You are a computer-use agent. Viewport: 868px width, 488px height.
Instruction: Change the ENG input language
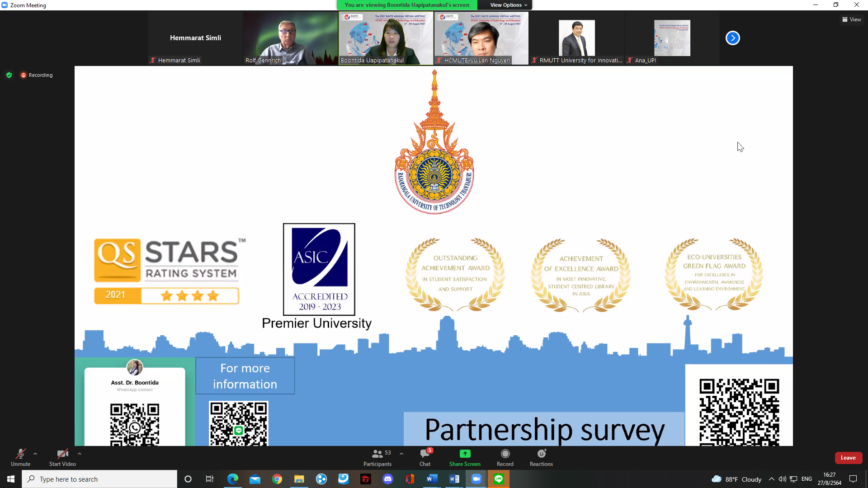click(x=807, y=479)
